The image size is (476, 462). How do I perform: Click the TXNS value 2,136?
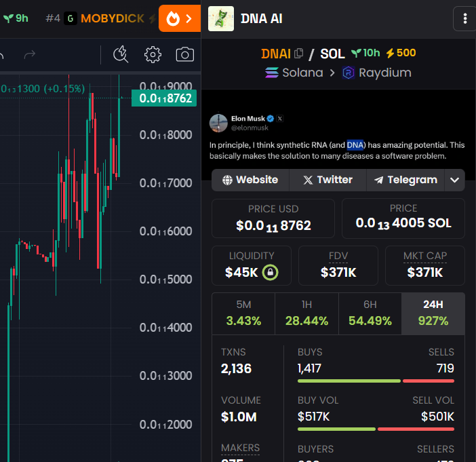tap(236, 369)
